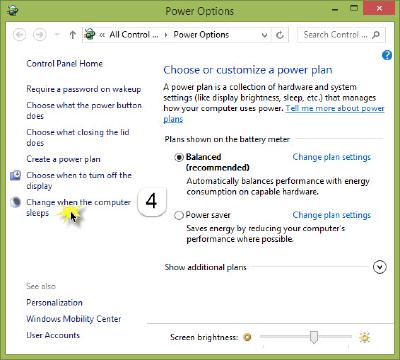Click the Power Options breadcrumb
This screenshot has height=360, width=400.
(201, 35)
